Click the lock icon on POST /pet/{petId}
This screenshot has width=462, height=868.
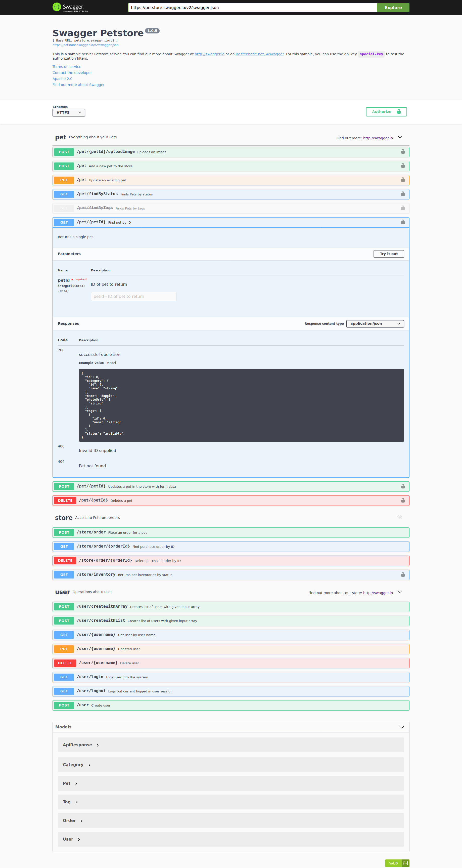(403, 486)
